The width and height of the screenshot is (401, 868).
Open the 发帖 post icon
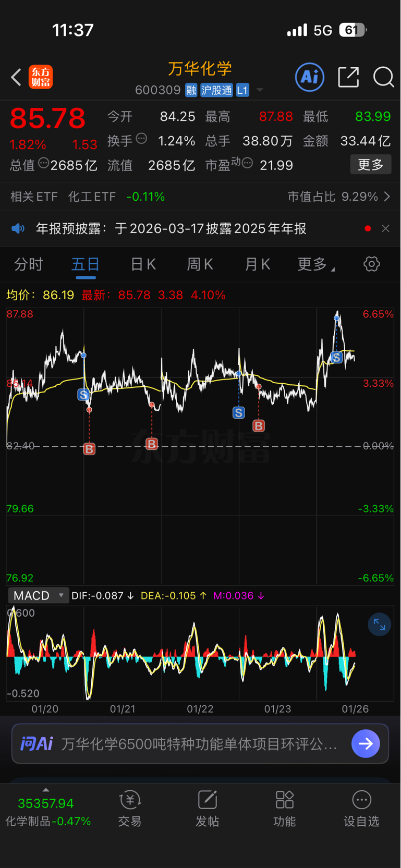[x=207, y=809]
